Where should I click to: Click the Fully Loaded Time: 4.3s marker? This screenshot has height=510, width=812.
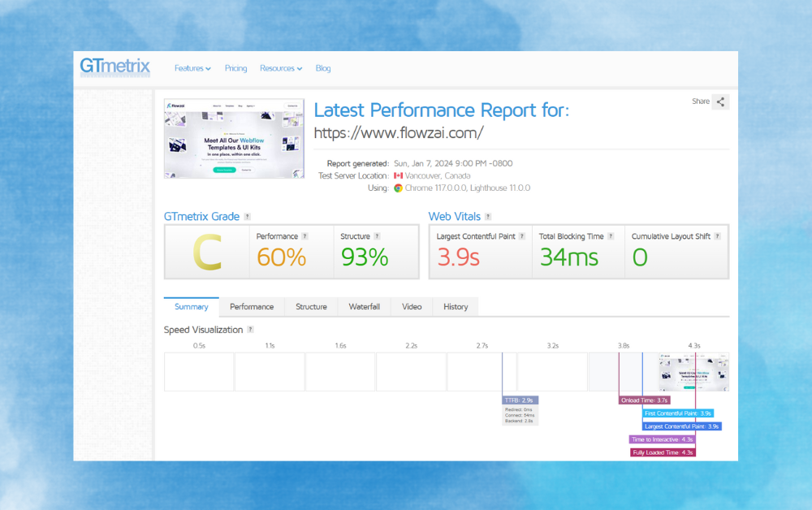[663, 452]
